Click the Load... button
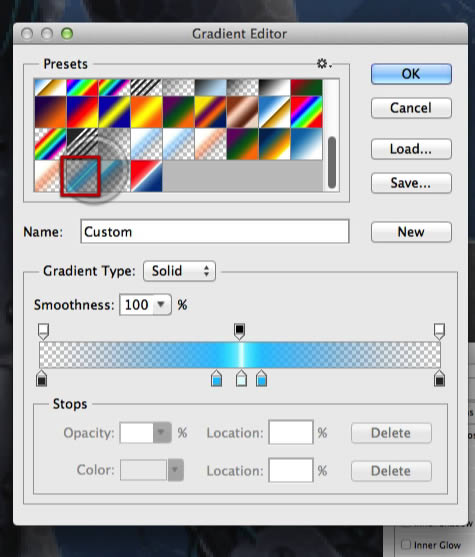The height and width of the screenshot is (557, 475). (411, 149)
